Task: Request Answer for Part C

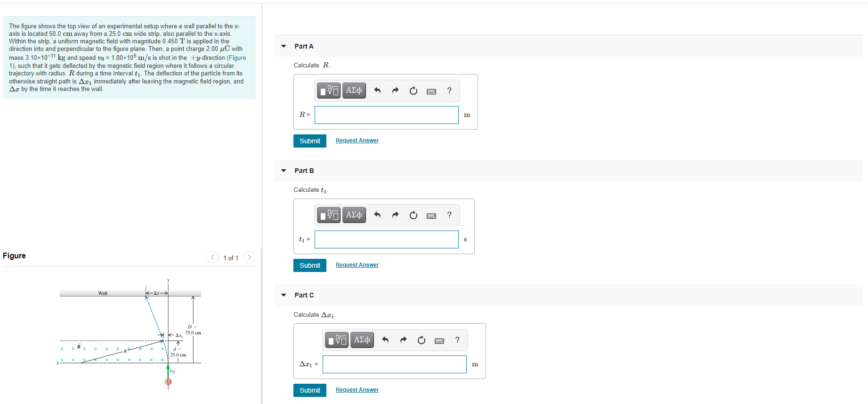Action: (357, 390)
